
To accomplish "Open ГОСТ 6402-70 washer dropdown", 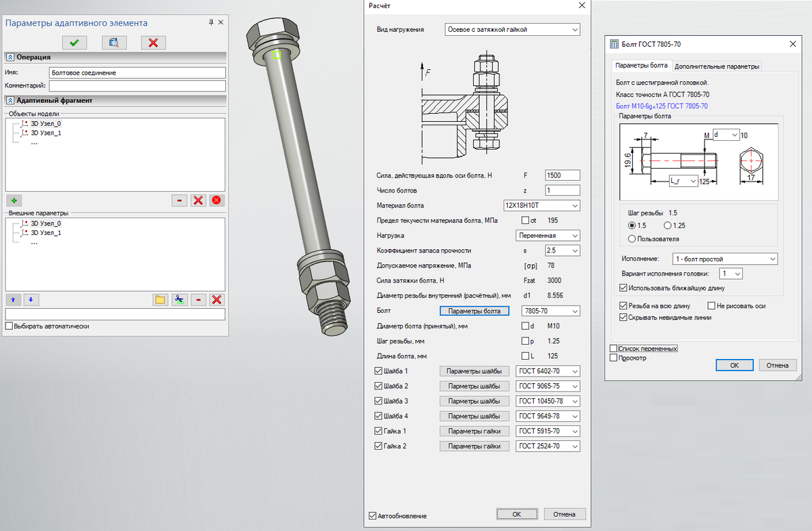I will [x=547, y=371].
